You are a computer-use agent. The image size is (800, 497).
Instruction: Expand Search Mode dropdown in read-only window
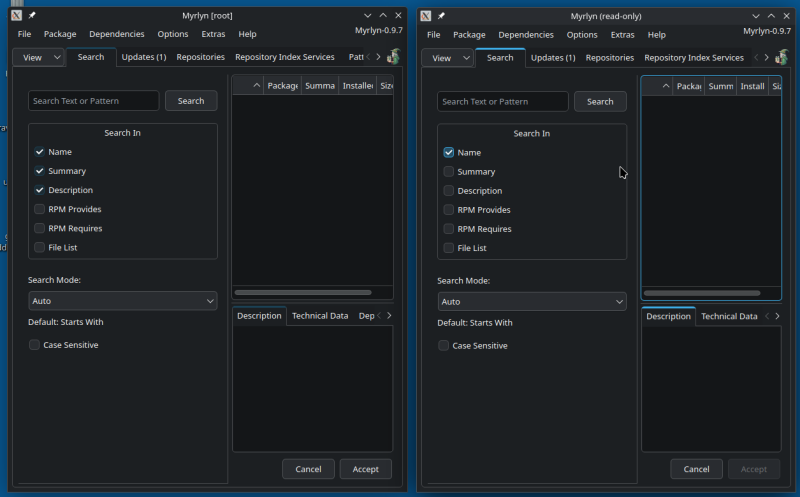[532, 302]
